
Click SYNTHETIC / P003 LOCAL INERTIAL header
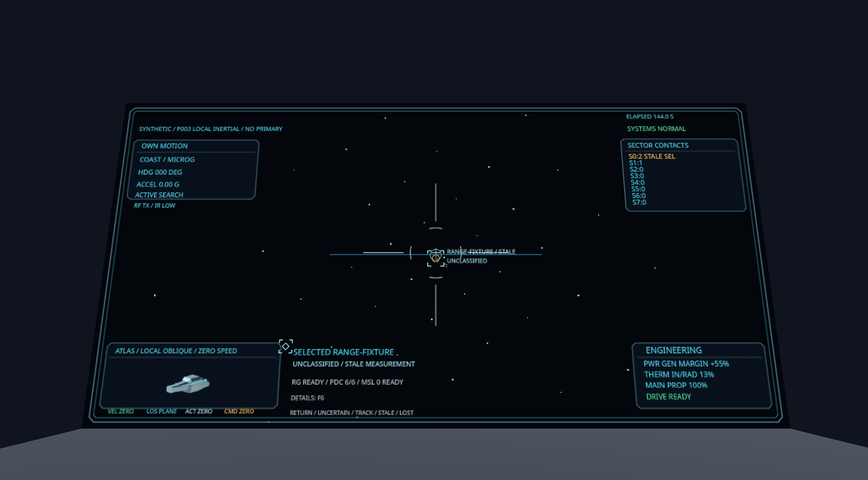(210, 129)
